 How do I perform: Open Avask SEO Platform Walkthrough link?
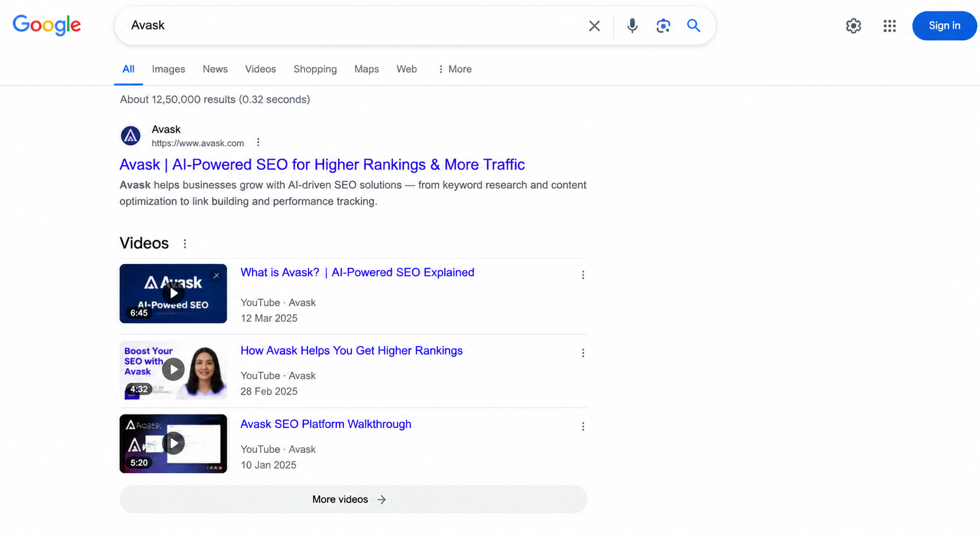326,424
